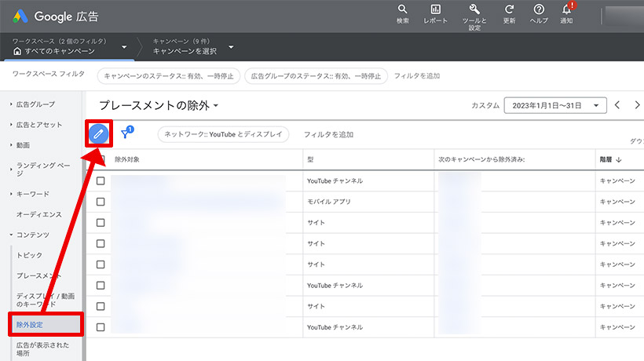The image size is (644, 361).
Task: Click the ネットワーク: YouTube とディスプレイ filter chip
Action: coord(223,135)
